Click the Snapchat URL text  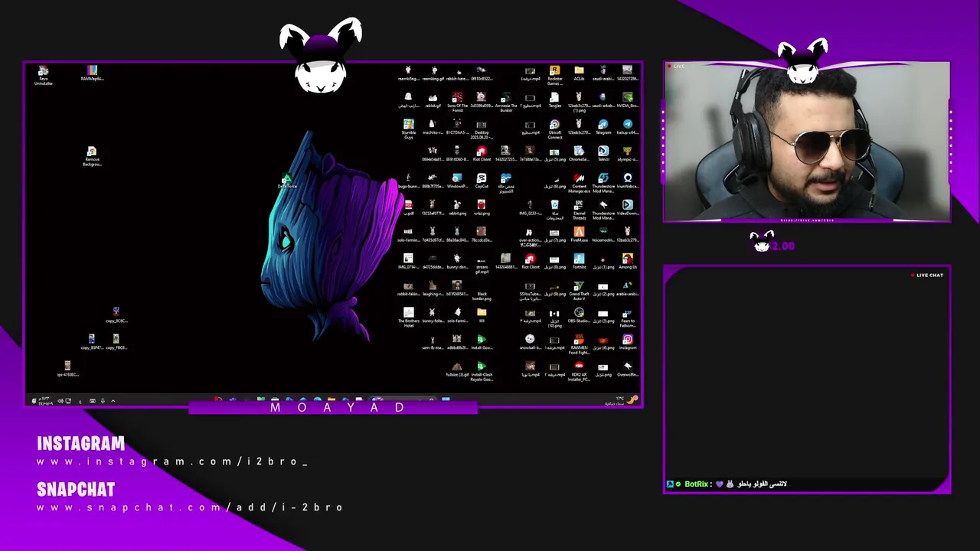(190, 507)
